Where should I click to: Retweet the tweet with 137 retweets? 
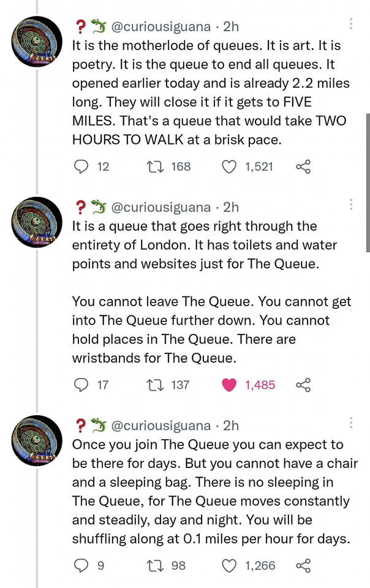coord(154,385)
